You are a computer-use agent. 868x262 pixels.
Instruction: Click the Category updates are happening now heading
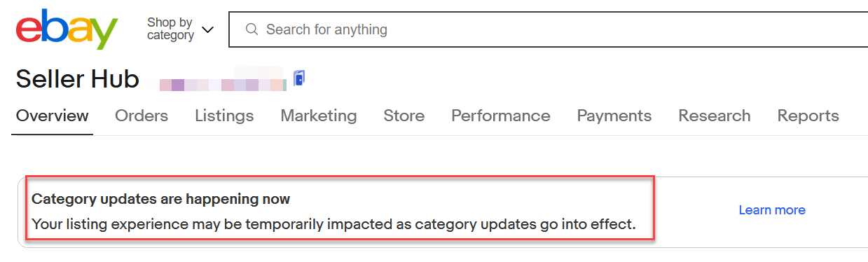pos(161,200)
